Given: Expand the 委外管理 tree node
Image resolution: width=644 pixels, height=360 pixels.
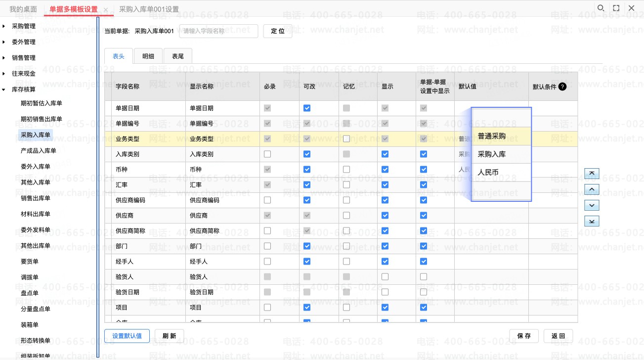Looking at the screenshot, I should [4, 42].
